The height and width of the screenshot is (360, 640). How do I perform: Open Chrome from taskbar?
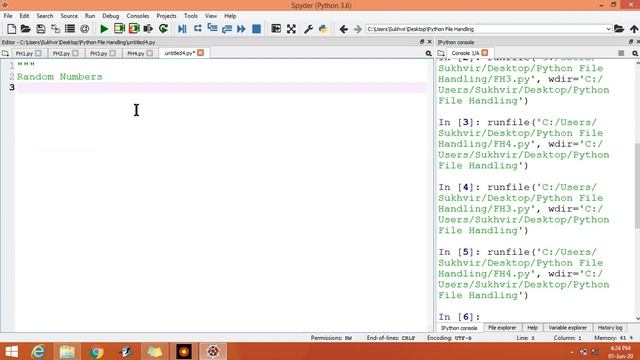coord(96,351)
